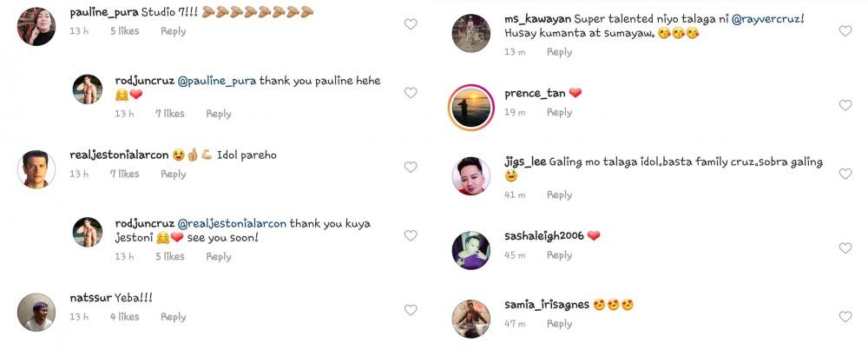This screenshot has height=350, width=868.
Task: Reply to jigs_lee's comment
Action: pyautogui.click(x=559, y=195)
